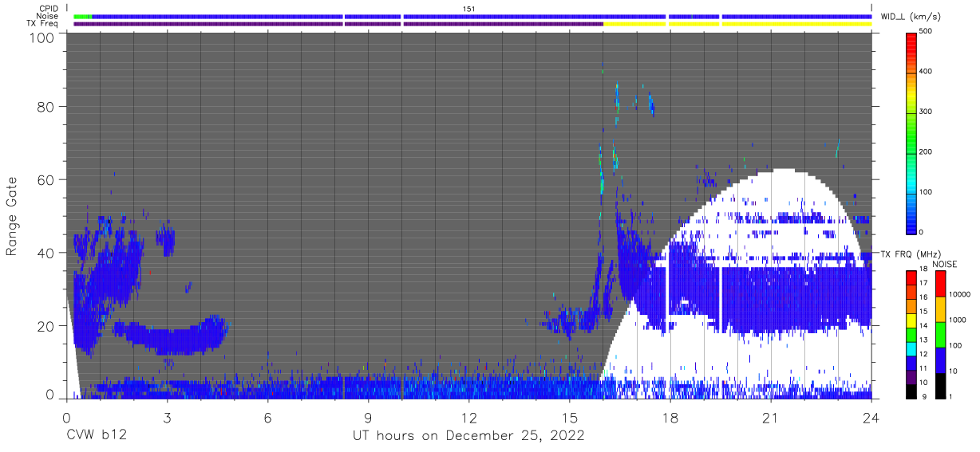
Task: Click the '21' tick on UT hours axis
Action: 771,418
